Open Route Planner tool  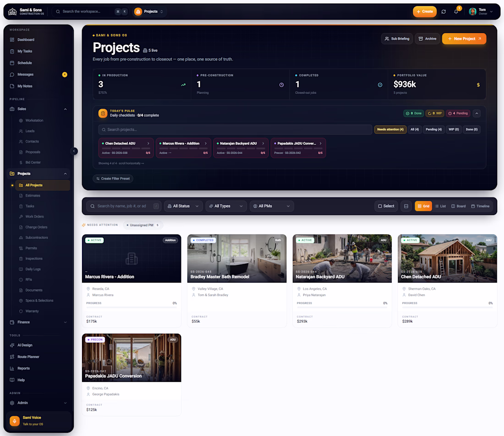(x=38, y=357)
